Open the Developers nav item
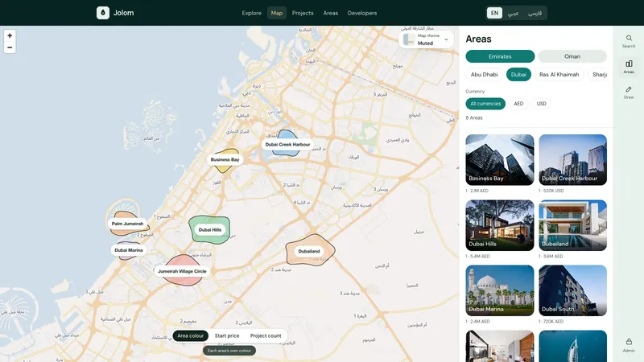644x362 pixels. click(x=361, y=13)
